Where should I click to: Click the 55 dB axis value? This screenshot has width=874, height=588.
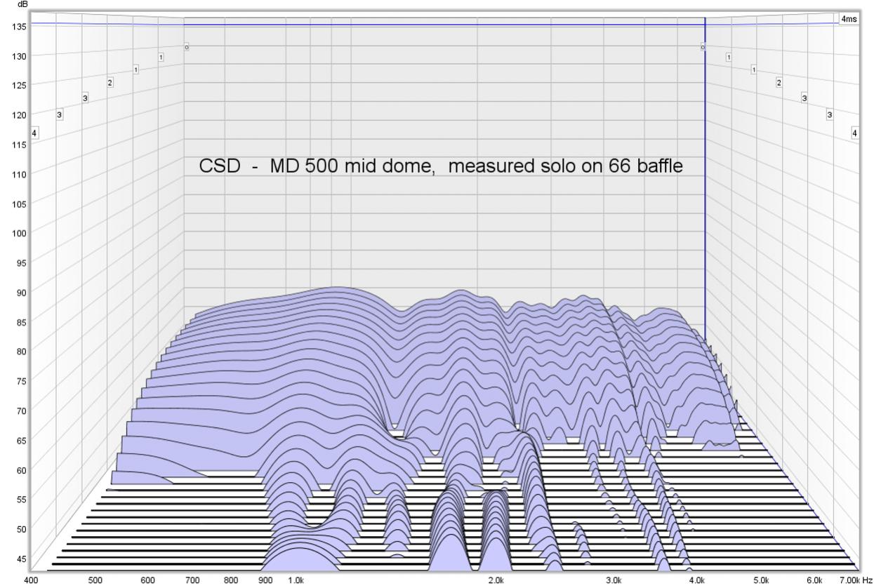pyautogui.click(x=22, y=500)
